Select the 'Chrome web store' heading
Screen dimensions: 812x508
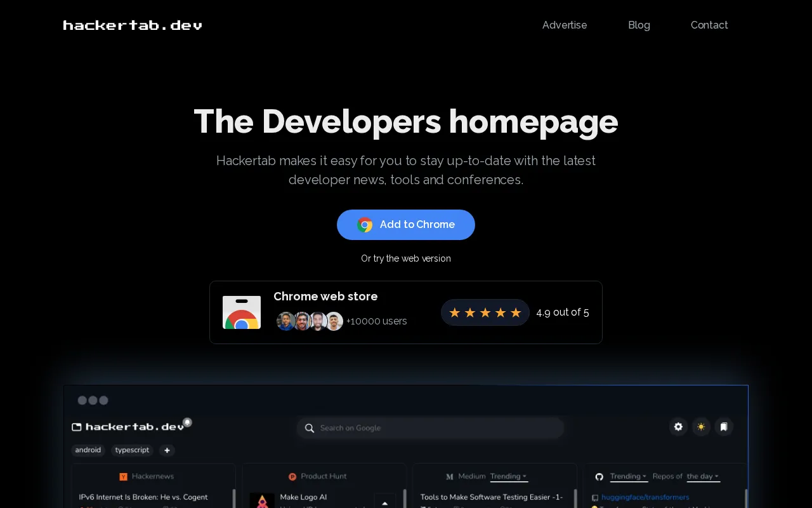point(325,297)
